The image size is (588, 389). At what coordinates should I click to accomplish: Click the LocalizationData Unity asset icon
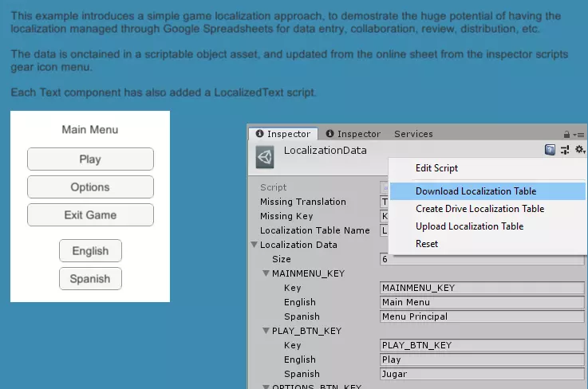[265, 157]
